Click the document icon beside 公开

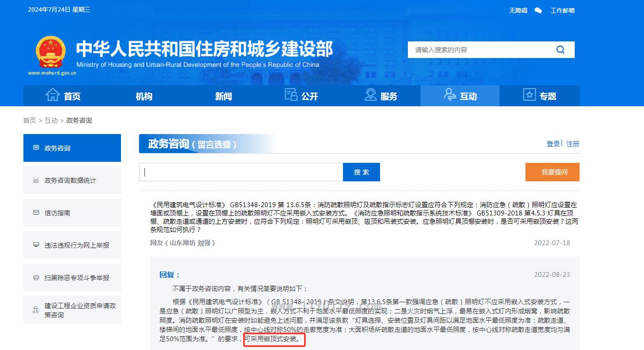291,95
